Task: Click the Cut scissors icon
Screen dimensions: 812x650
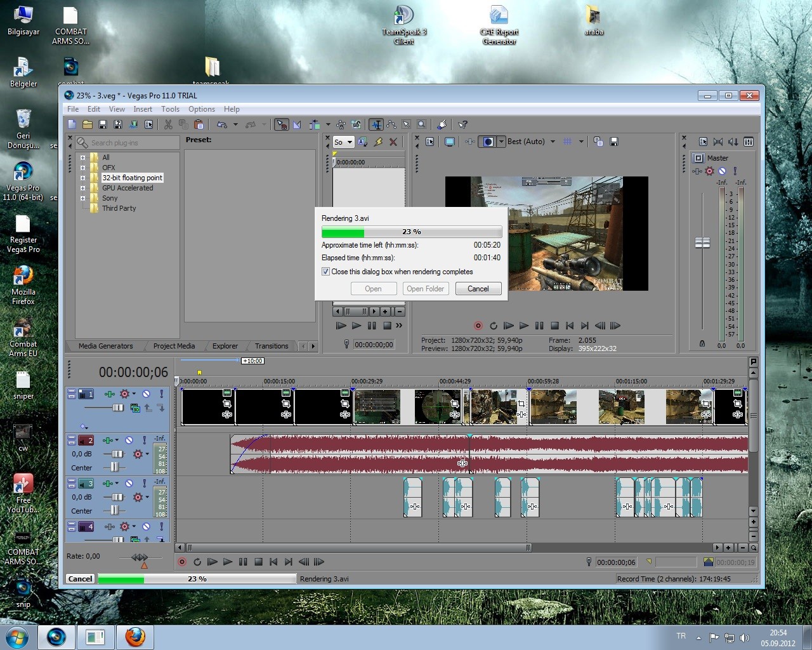Action: [168, 124]
